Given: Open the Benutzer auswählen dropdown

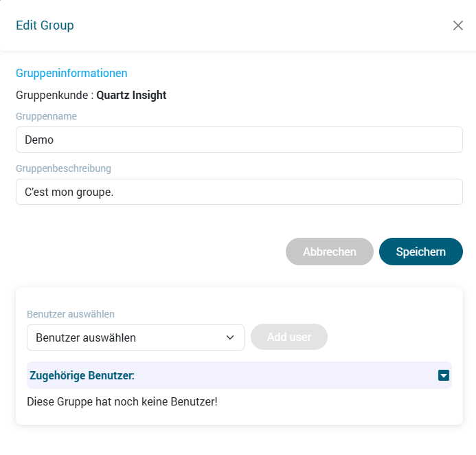Looking at the screenshot, I should (135, 337).
